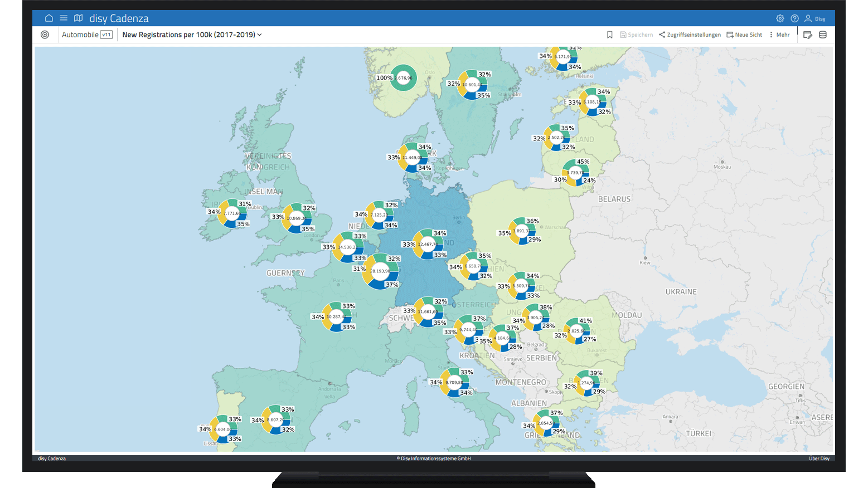Click the map icon in header

point(79,18)
